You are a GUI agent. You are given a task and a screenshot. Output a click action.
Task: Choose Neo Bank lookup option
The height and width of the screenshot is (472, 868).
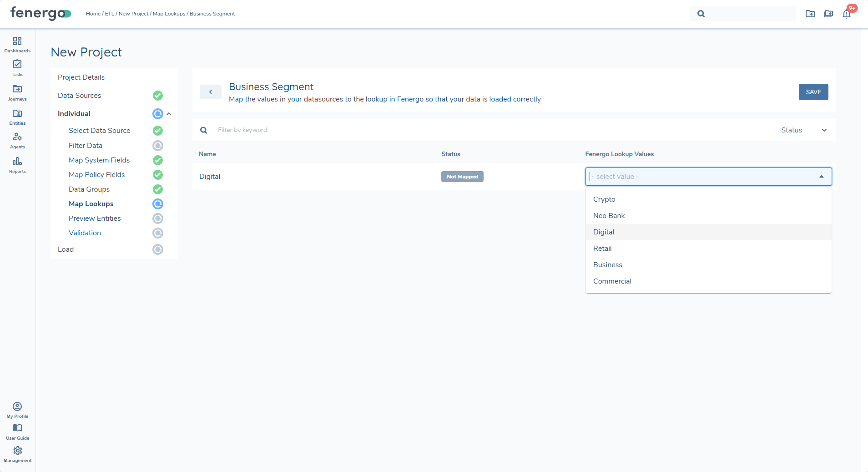[x=609, y=216]
